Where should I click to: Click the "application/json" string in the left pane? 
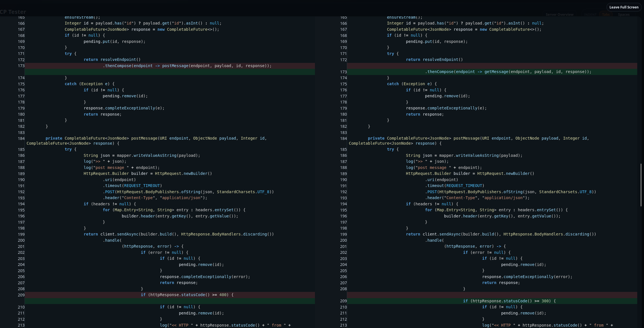181,198
